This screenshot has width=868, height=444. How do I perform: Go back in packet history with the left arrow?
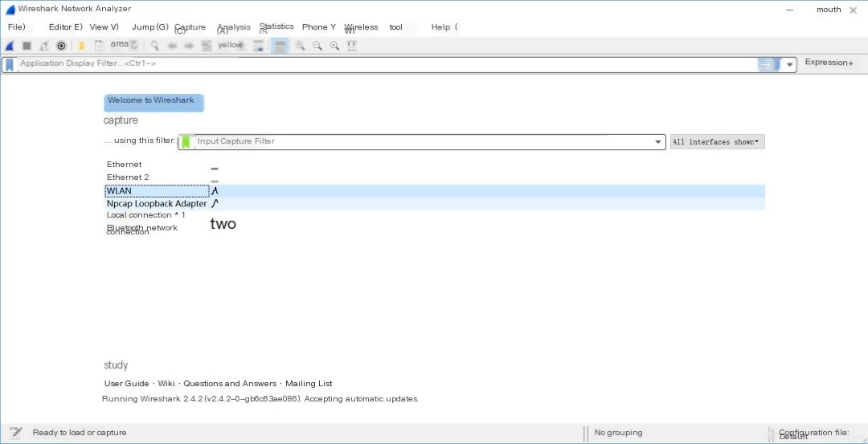pyautogui.click(x=172, y=46)
